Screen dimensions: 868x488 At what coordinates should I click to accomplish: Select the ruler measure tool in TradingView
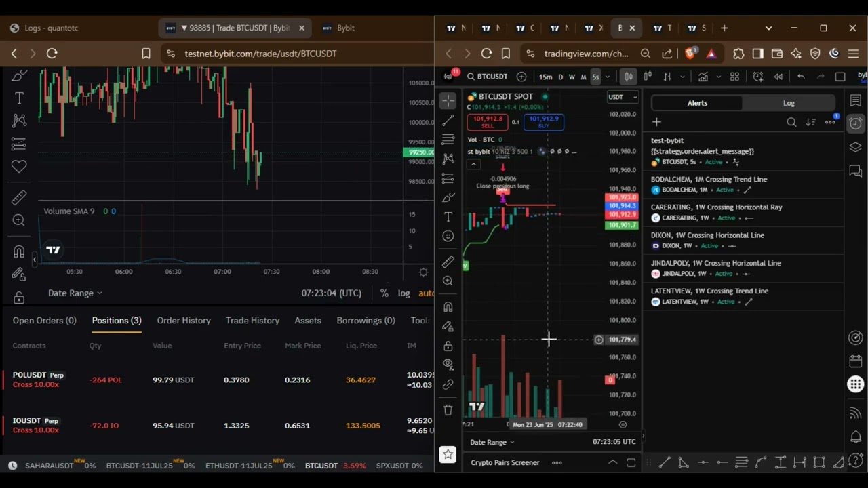pos(448,262)
